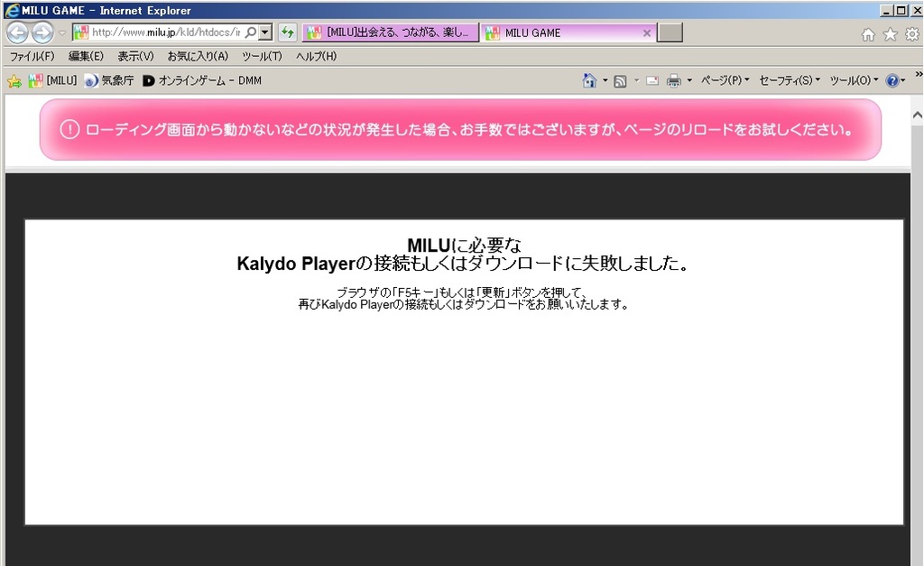Open the ファイル(F) menu
Screen dimensions: 924x566
pos(32,56)
